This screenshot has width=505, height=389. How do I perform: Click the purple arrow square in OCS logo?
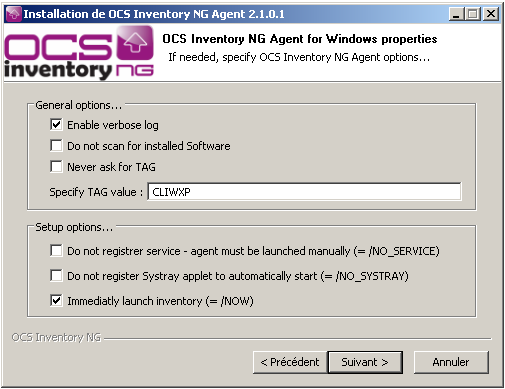pos(135,43)
